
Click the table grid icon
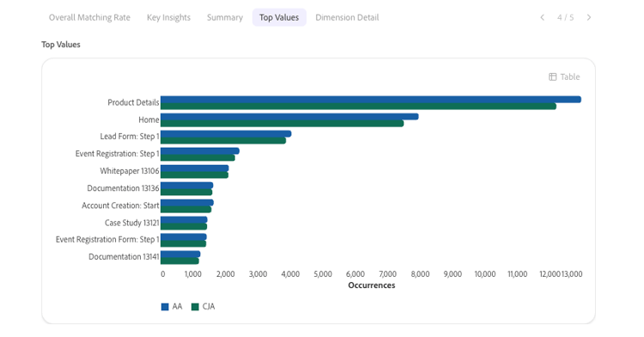point(553,77)
